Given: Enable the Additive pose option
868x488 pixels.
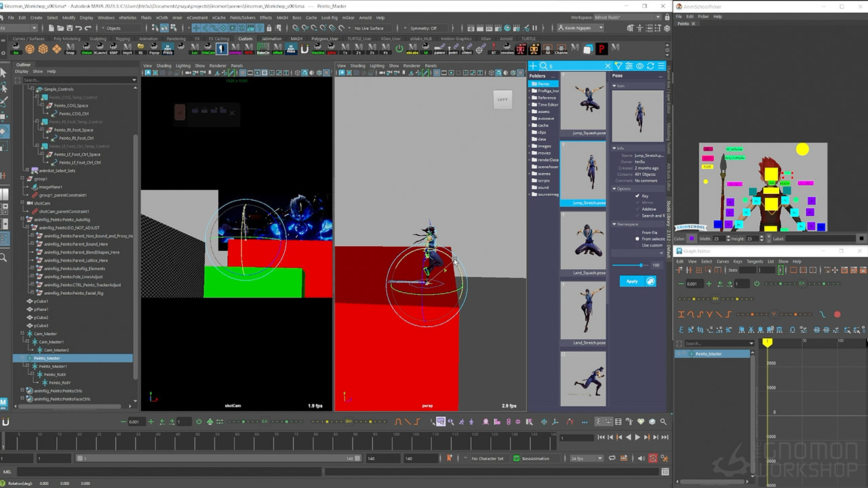Looking at the screenshot, I should (637, 209).
